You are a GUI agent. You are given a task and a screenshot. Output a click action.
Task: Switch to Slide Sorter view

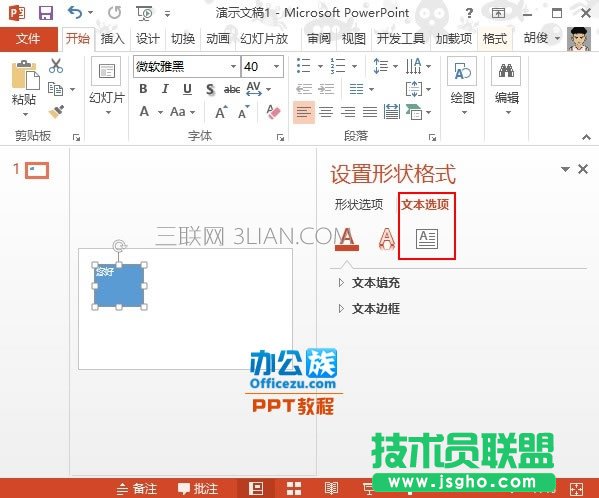click(294, 488)
